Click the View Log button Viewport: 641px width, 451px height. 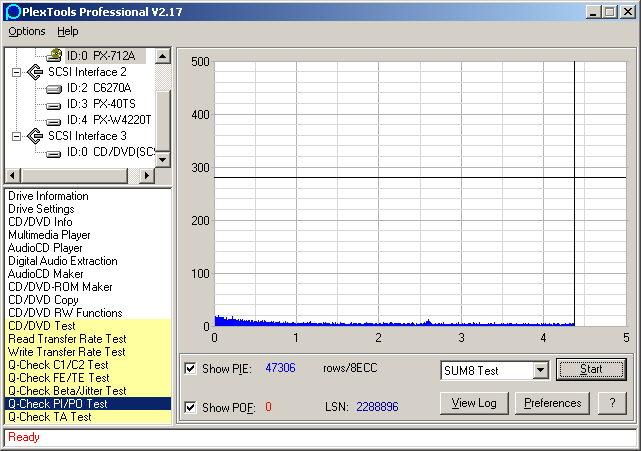click(x=474, y=403)
